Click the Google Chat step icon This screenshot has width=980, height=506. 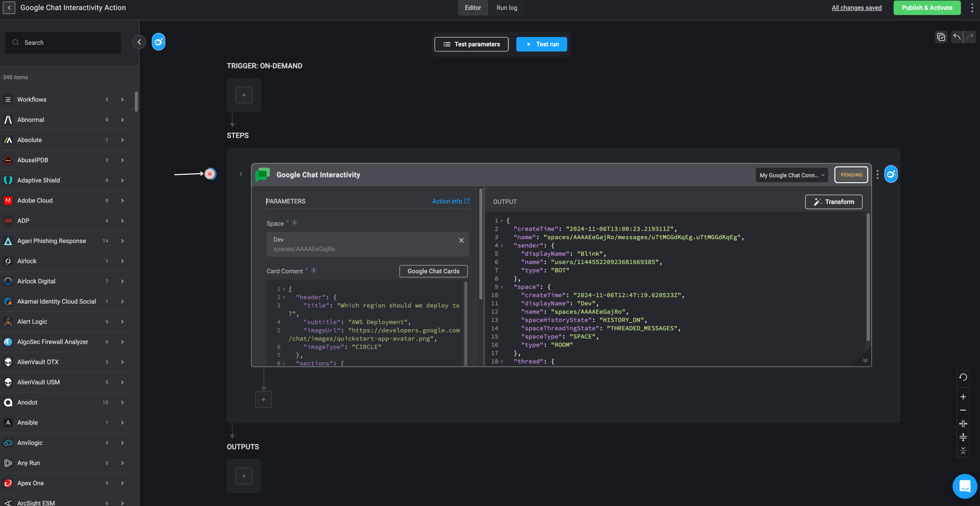tap(263, 175)
